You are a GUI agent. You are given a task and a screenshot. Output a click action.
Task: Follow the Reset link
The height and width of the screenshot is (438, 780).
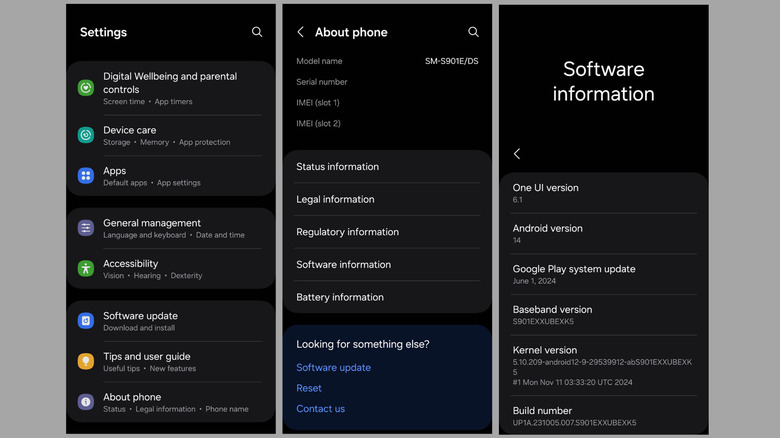(x=309, y=388)
